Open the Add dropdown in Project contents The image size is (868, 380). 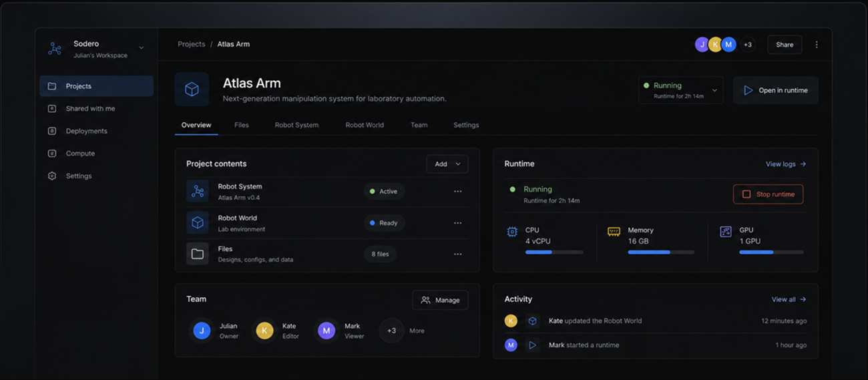tap(447, 164)
